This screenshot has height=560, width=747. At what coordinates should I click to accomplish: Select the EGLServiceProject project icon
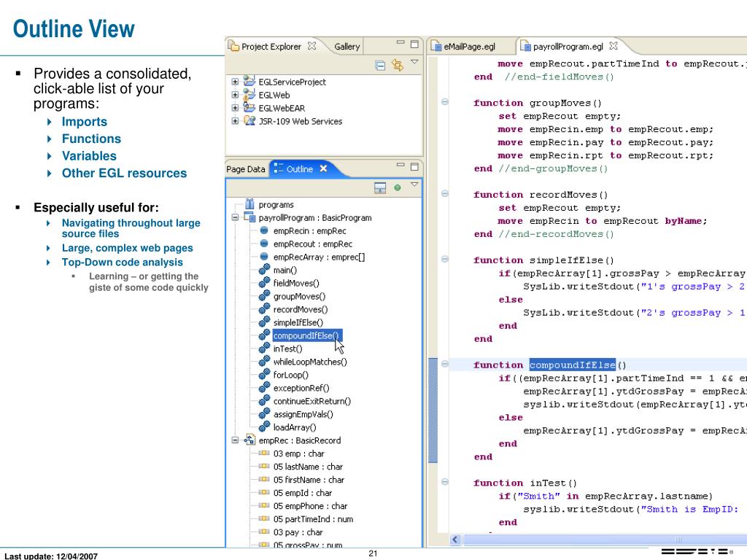coord(249,82)
